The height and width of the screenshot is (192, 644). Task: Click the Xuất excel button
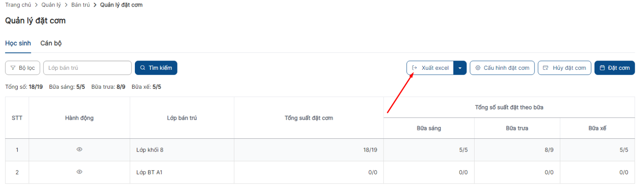[x=430, y=68]
